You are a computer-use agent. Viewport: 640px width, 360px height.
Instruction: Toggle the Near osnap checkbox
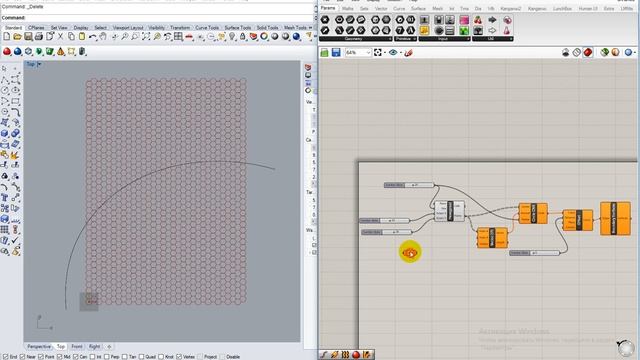22,357
